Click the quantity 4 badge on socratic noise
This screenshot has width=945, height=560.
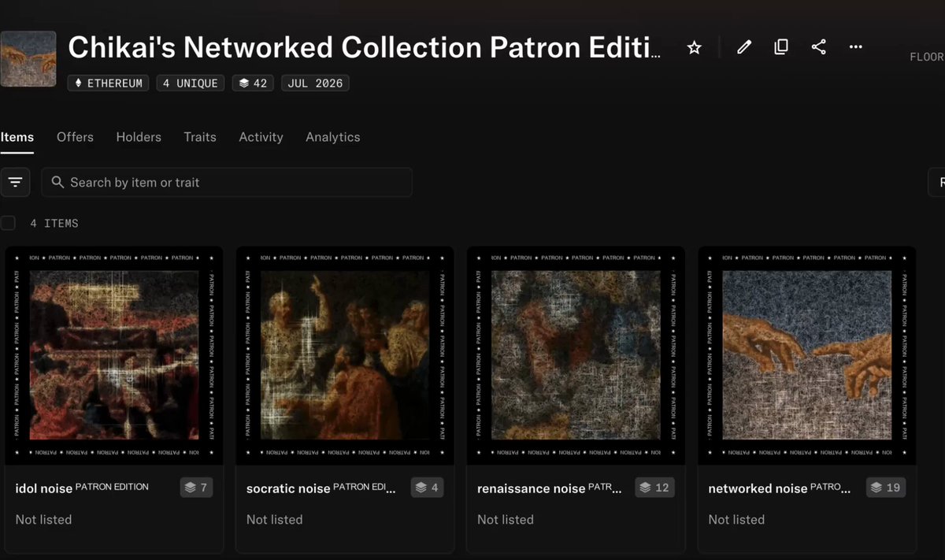[427, 488]
